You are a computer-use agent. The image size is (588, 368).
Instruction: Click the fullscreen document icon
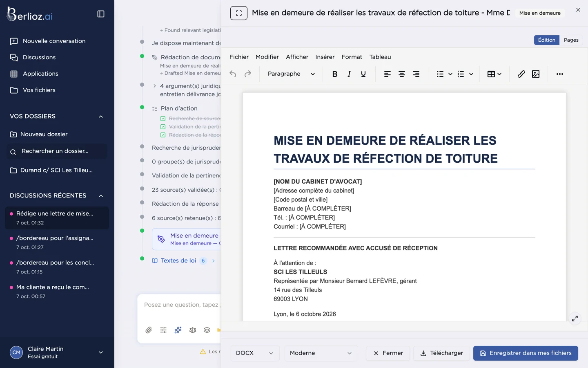[x=239, y=13]
